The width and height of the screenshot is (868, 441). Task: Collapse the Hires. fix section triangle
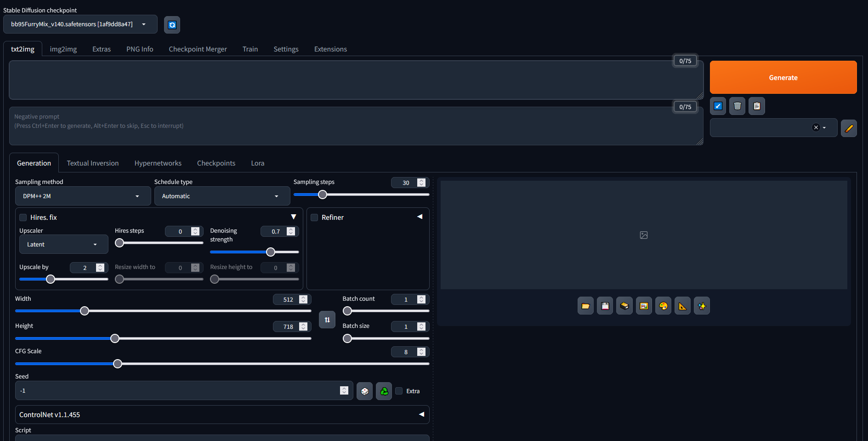point(294,217)
